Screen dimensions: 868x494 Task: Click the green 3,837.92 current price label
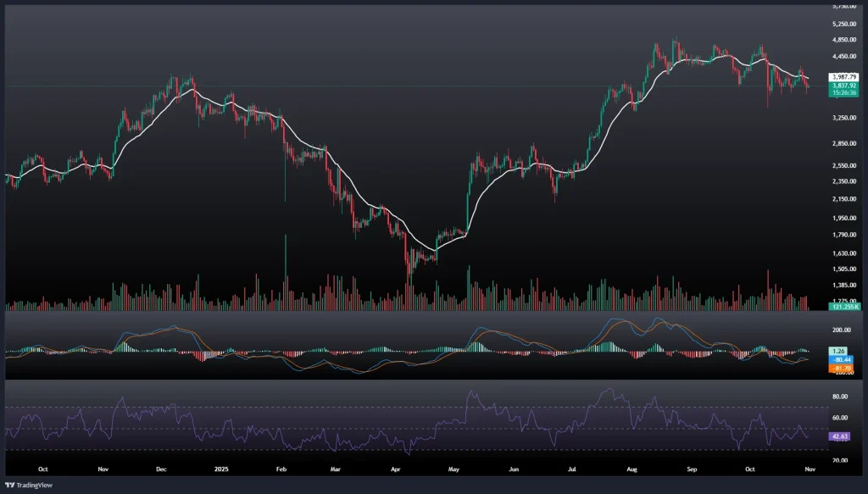click(842, 85)
